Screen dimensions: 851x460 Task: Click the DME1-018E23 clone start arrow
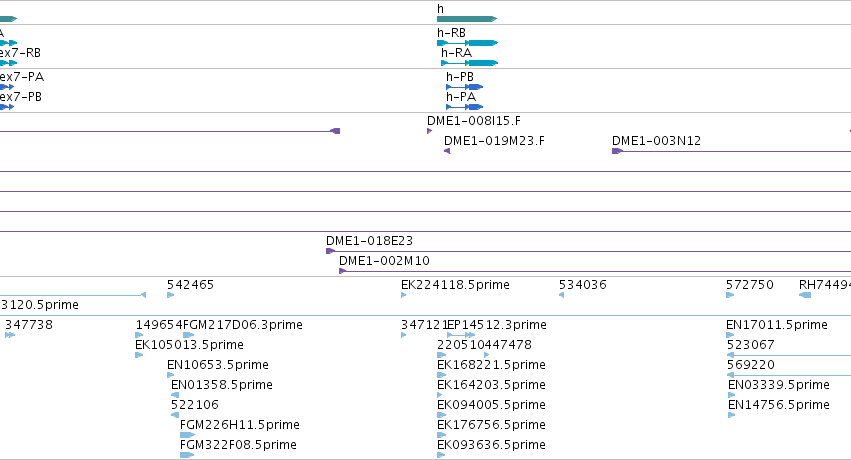331,251
